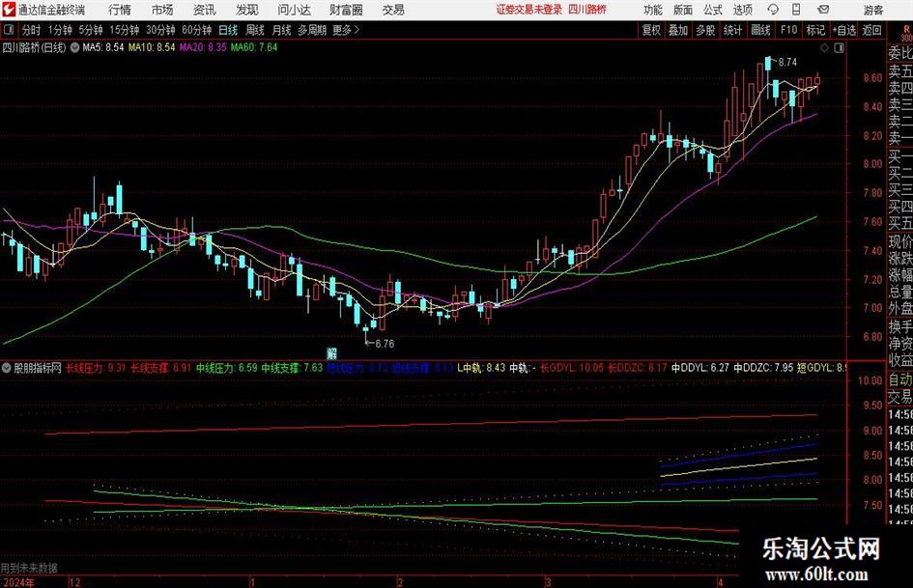Click the 复权 toolbar button
The image size is (913, 588).
pos(651,30)
